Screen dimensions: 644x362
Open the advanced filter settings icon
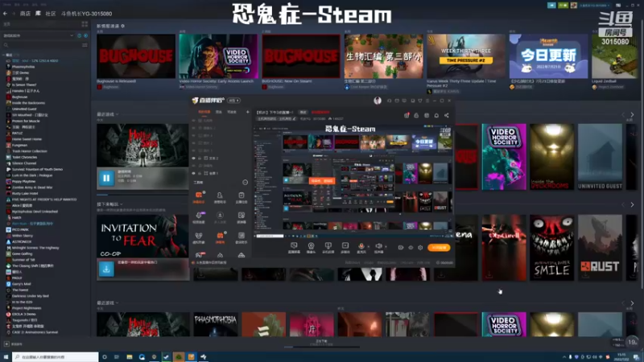[85, 45]
